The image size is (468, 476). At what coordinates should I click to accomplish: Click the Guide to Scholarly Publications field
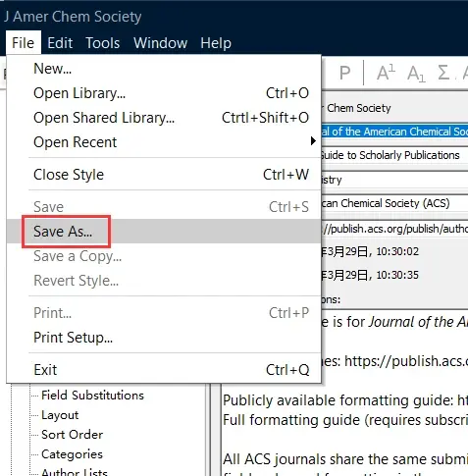coord(394,155)
